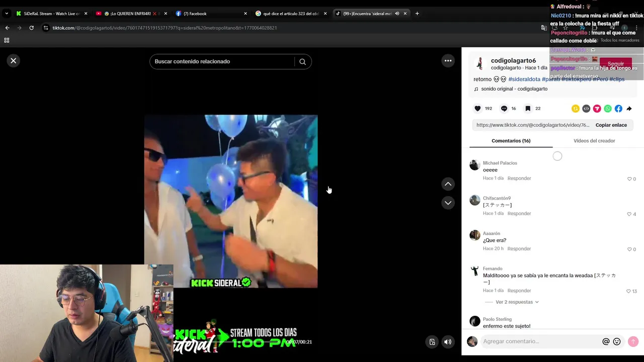This screenshot has height=362, width=644.
Task: Click the 'Copiar enlace' button
Action: pyautogui.click(x=611, y=125)
